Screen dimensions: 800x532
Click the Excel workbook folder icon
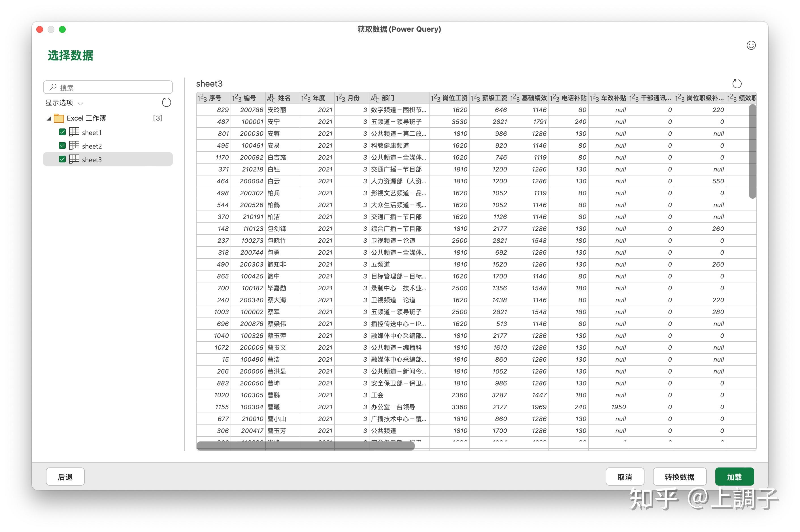tap(59, 118)
